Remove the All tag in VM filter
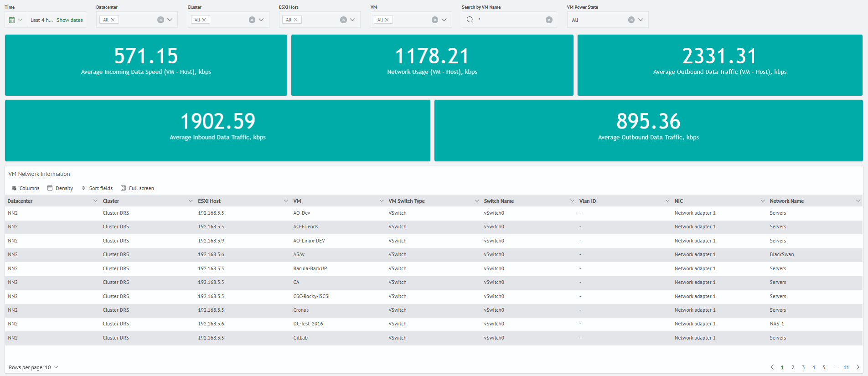Screen dimensions: 868x376 (387, 20)
